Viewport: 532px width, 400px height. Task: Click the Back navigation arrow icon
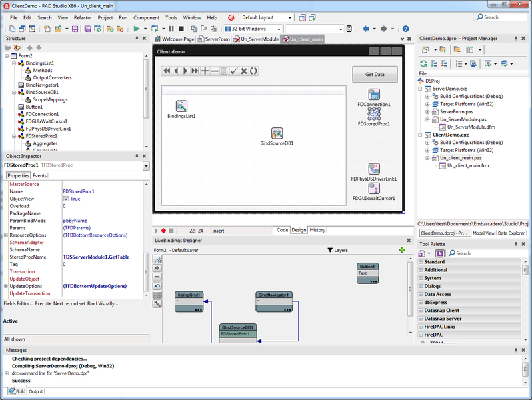pyautogui.click(x=366, y=29)
